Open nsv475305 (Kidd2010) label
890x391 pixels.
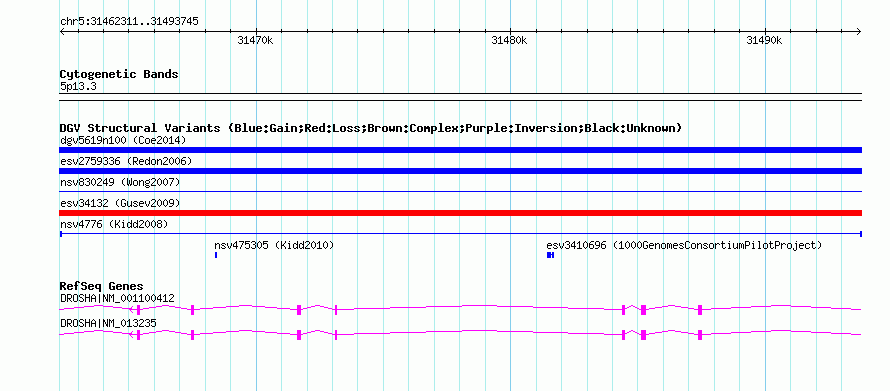tap(274, 245)
